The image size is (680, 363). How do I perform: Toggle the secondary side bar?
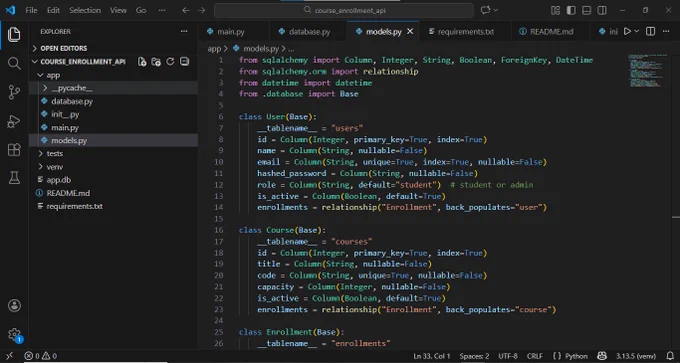click(x=602, y=10)
